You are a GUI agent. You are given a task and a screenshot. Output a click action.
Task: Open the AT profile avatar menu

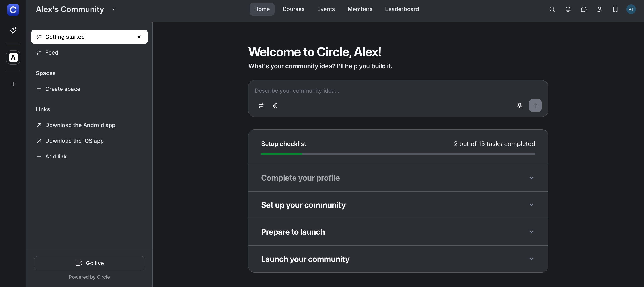(x=631, y=9)
